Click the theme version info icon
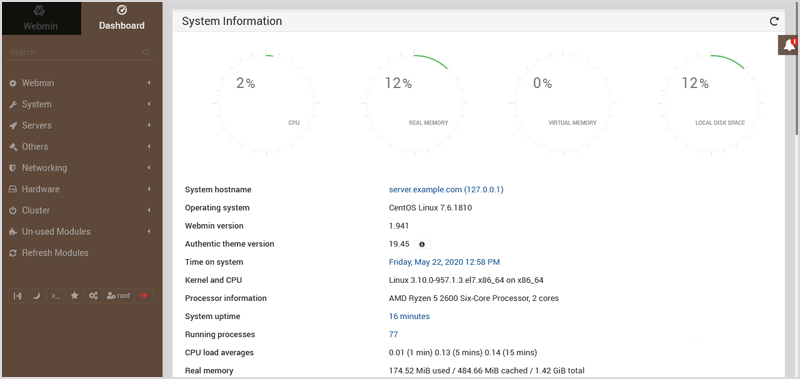 422,244
